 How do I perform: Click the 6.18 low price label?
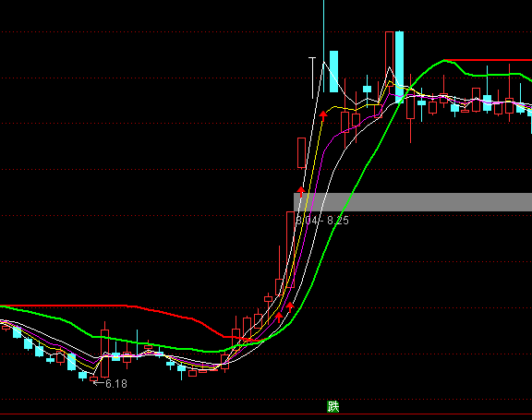(x=116, y=384)
